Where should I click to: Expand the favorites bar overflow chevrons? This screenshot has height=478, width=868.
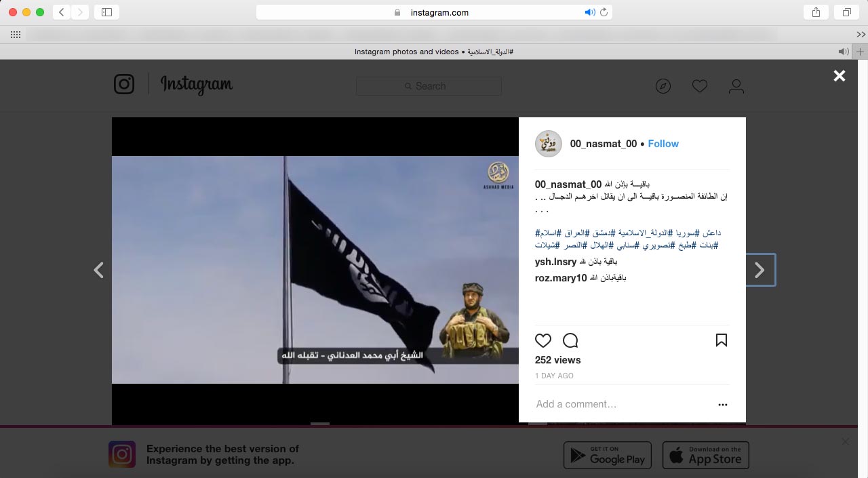[861, 35]
